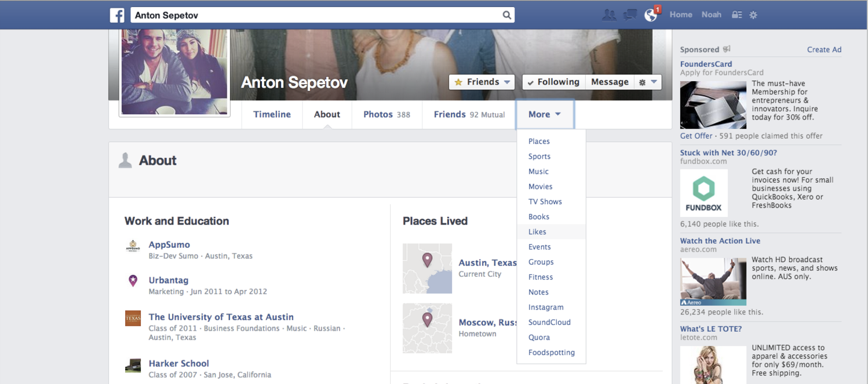Open the FoundersCard ad title
Viewport: 868px width, 384px height.
706,64
